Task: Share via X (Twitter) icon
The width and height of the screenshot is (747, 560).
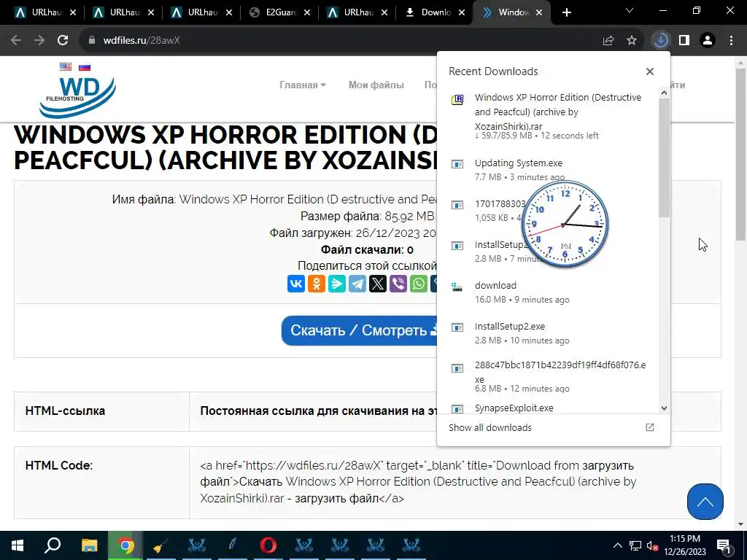Action: pyautogui.click(x=378, y=284)
